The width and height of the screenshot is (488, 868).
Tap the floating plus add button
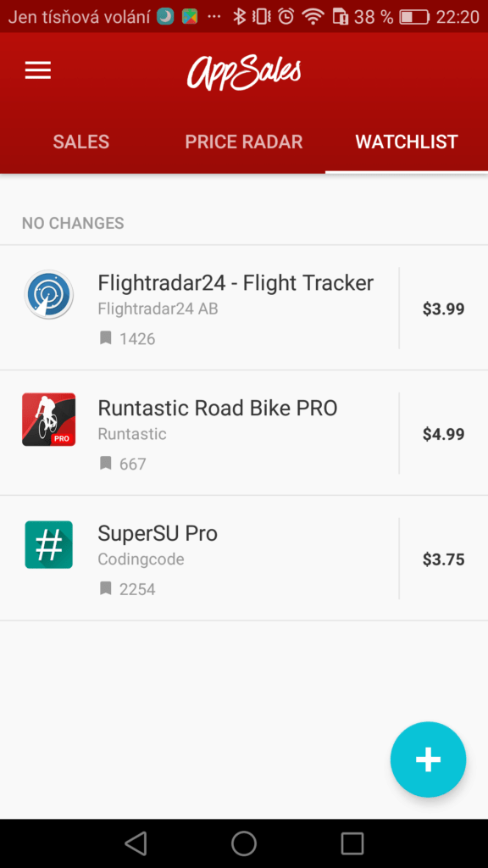coord(428,759)
